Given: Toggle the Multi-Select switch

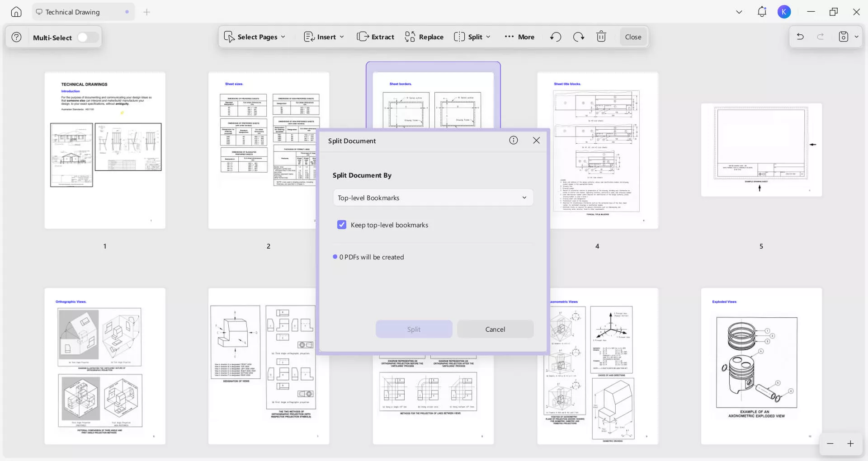Looking at the screenshot, I should pyautogui.click(x=88, y=38).
